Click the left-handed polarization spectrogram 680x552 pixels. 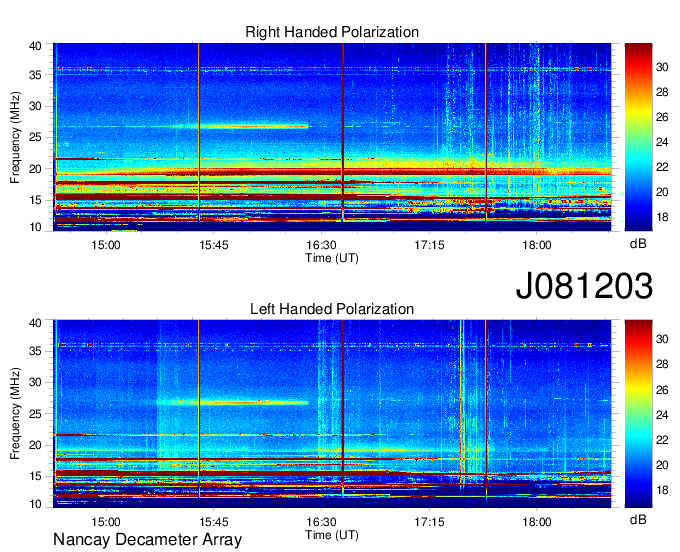pyautogui.click(x=332, y=413)
